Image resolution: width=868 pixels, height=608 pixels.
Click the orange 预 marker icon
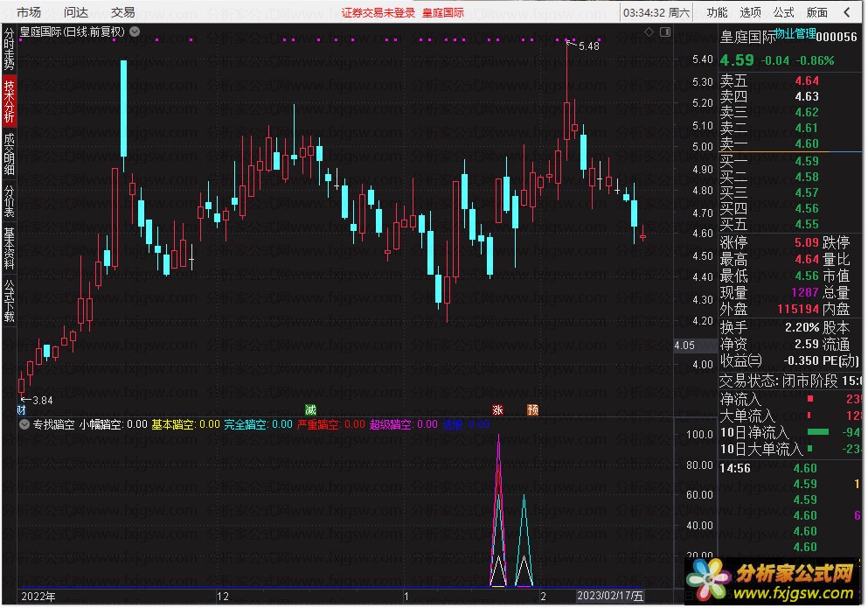coord(532,410)
